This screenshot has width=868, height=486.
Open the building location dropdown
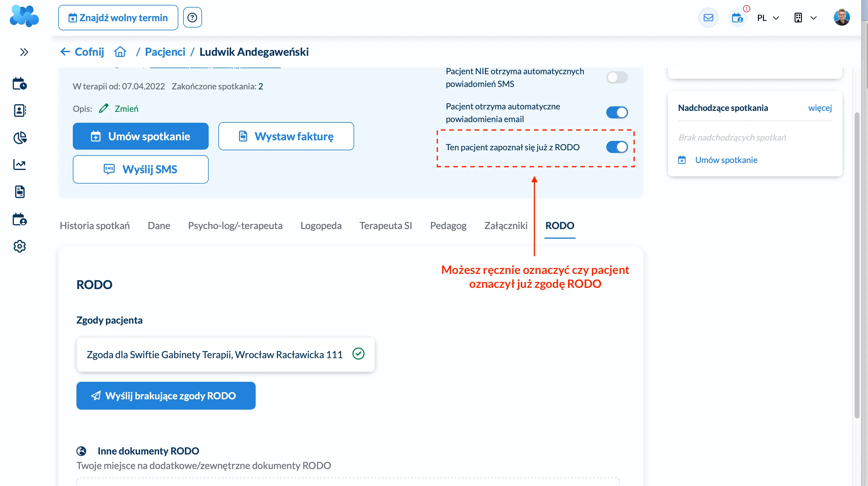tap(805, 18)
